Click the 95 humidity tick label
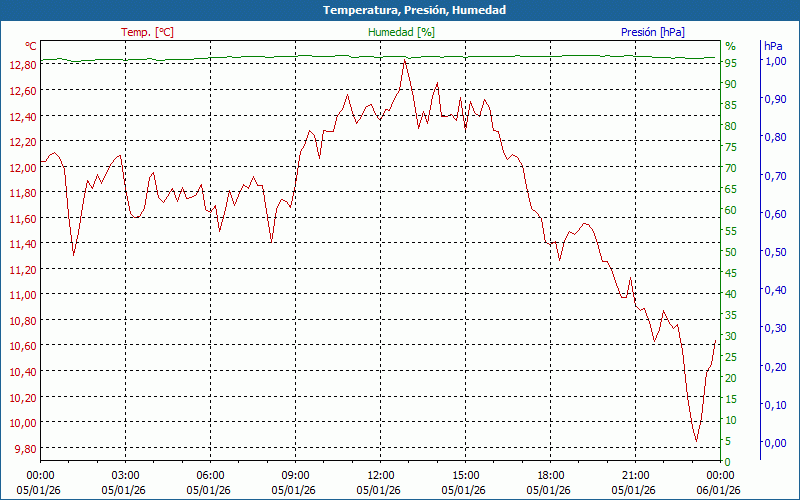Image resolution: width=800 pixels, height=500 pixels. coord(731,63)
